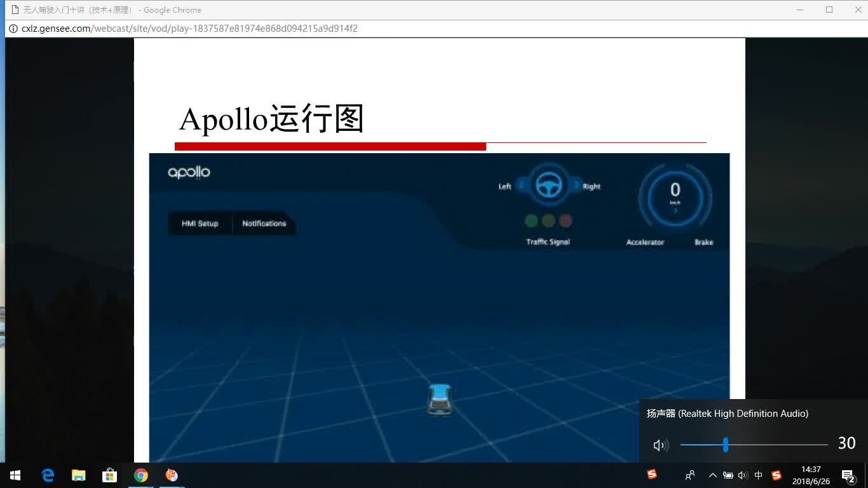
Task: Click the taskbar volume speaker icon
Action: [x=743, y=475]
